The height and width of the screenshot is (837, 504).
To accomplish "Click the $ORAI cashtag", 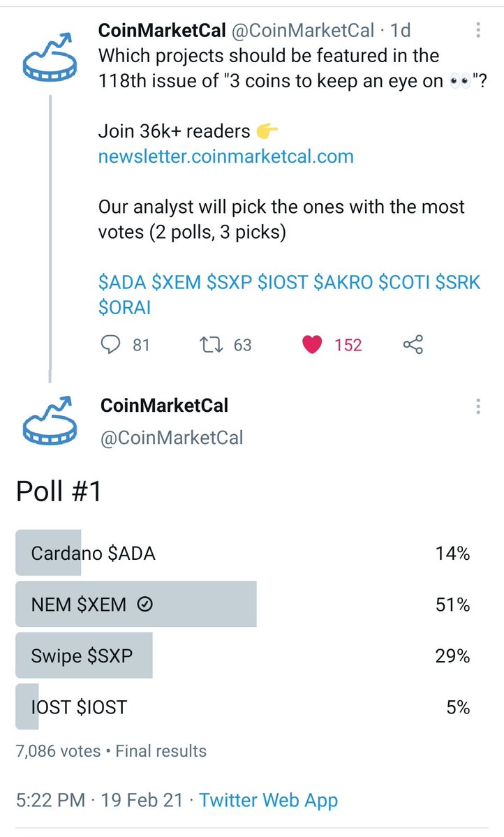I will (124, 307).
